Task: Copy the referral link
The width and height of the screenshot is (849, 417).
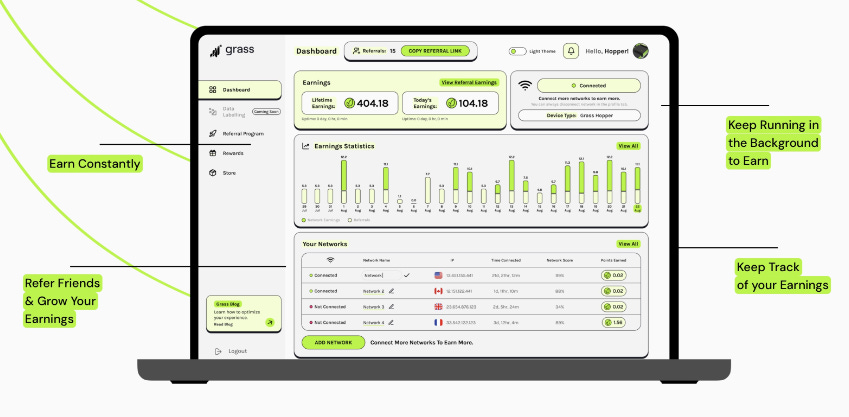Action: [x=435, y=51]
